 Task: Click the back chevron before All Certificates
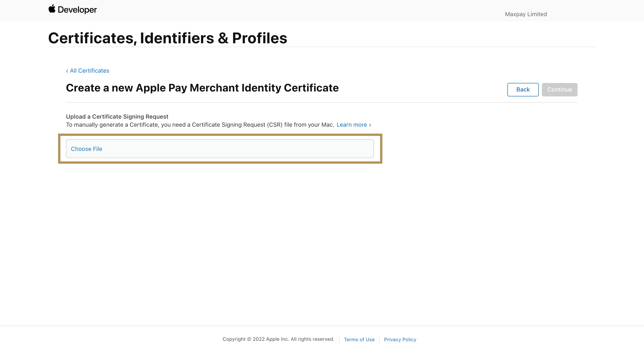coord(67,71)
